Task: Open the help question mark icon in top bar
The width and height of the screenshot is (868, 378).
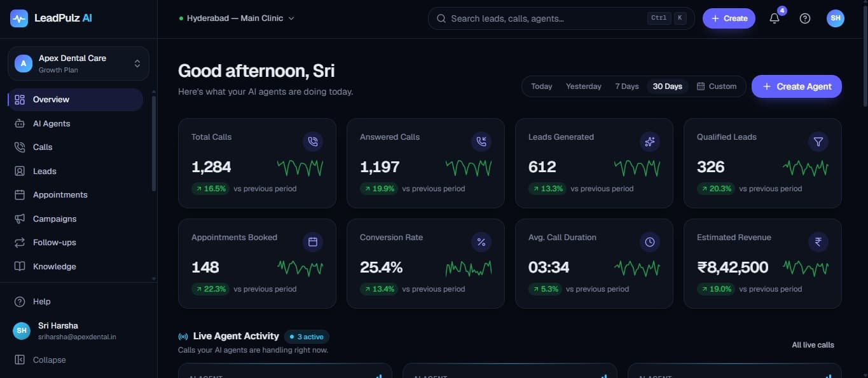Action: [805, 18]
